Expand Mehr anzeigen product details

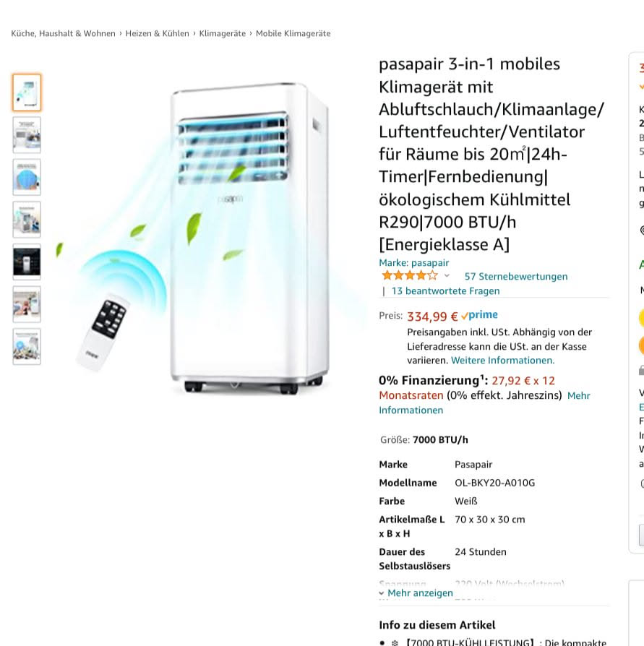coord(416,593)
